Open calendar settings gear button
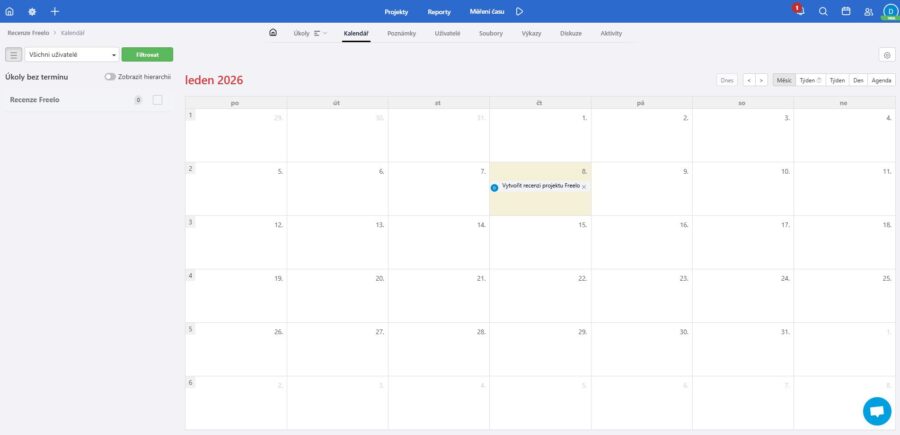Screen dimensions: 900x435 pyautogui.click(x=887, y=55)
